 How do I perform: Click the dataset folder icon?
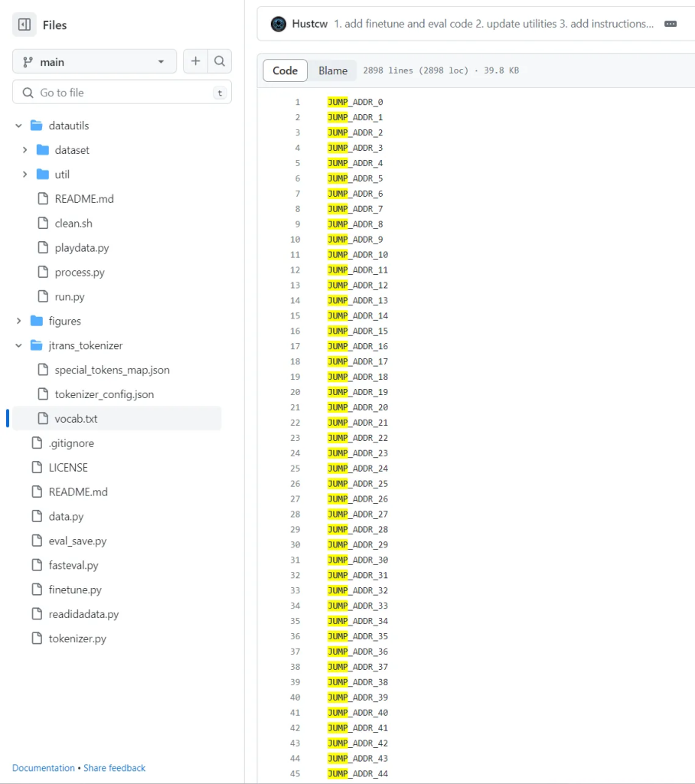(x=43, y=150)
